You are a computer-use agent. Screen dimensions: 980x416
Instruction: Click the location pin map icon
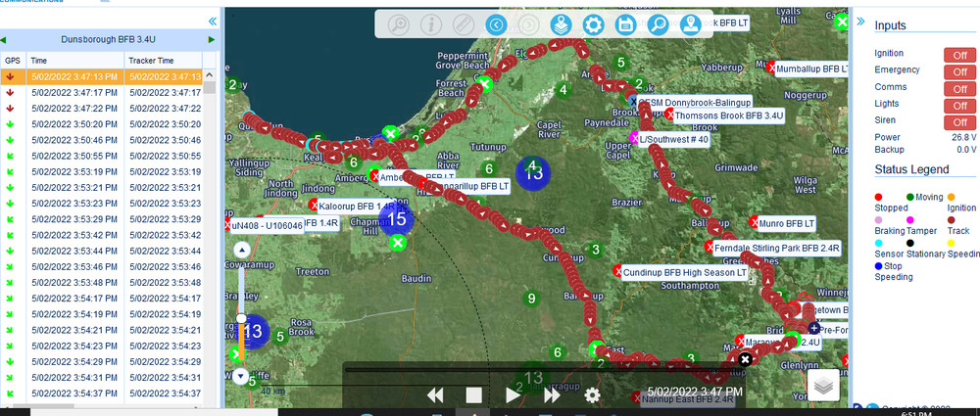[x=690, y=24]
